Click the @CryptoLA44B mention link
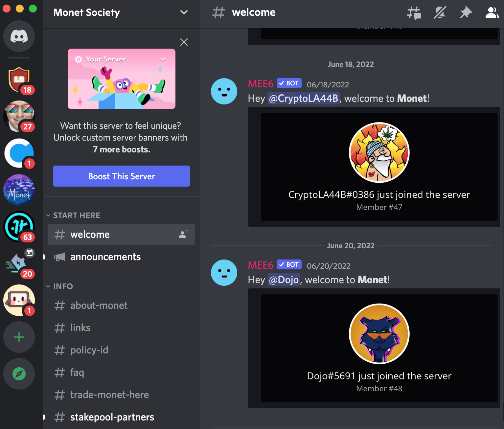504x429 pixels. coord(303,99)
